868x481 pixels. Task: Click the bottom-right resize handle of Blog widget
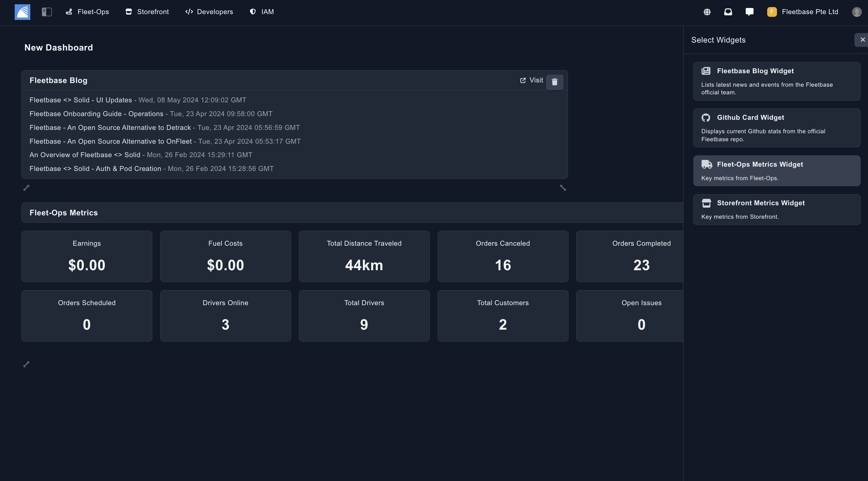point(563,188)
